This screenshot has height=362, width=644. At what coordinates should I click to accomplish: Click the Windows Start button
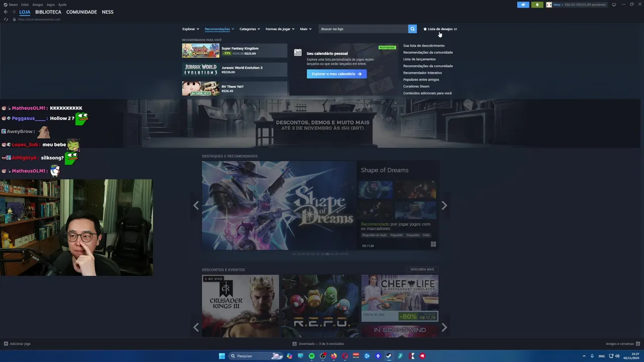[x=222, y=356]
